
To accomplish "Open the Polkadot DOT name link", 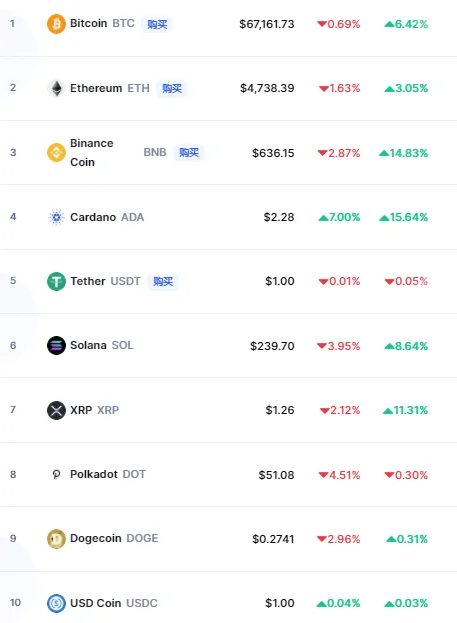I will click(x=108, y=474).
